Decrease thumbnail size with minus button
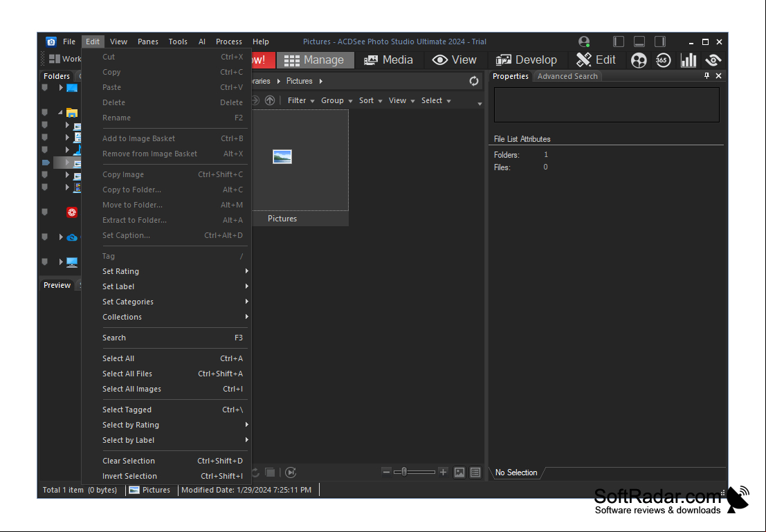The height and width of the screenshot is (532, 766). point(386,473)
